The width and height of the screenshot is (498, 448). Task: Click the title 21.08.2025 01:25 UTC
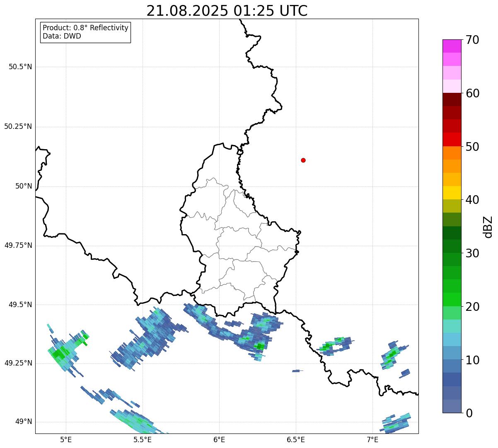click(227, 11)
